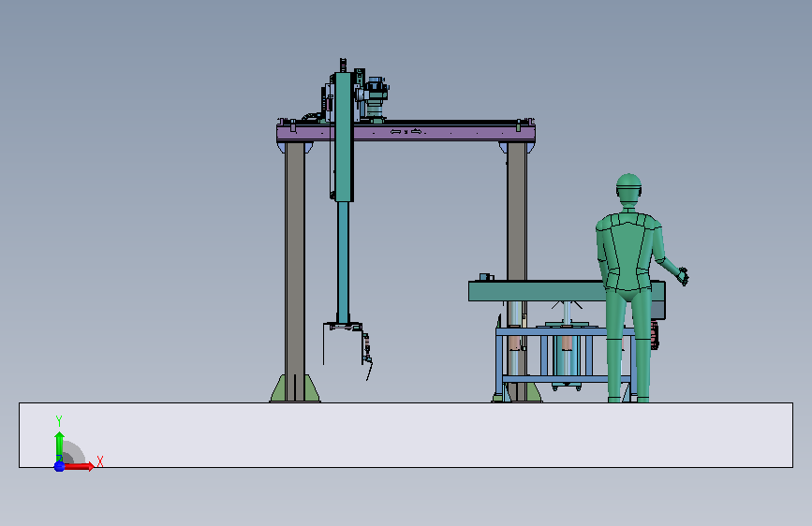Select the light gray floor slab
The image size is (812, 526).
(x=406, y=435)
